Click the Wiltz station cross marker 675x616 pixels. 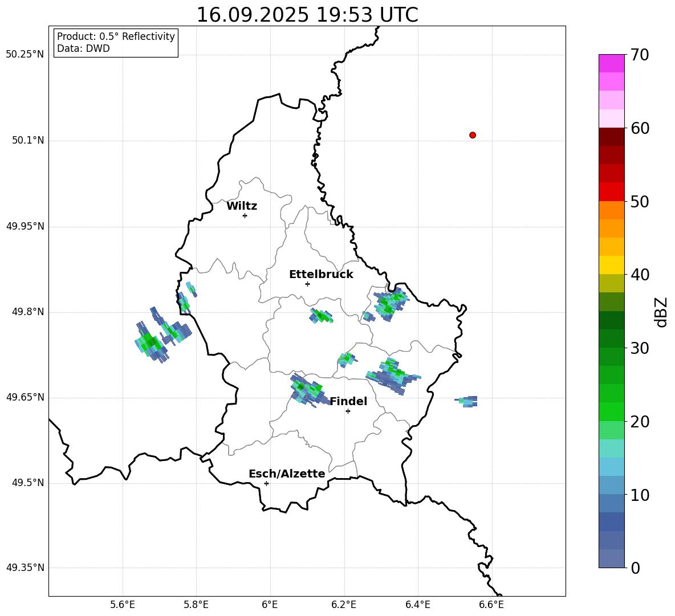[x=245, y=215]
